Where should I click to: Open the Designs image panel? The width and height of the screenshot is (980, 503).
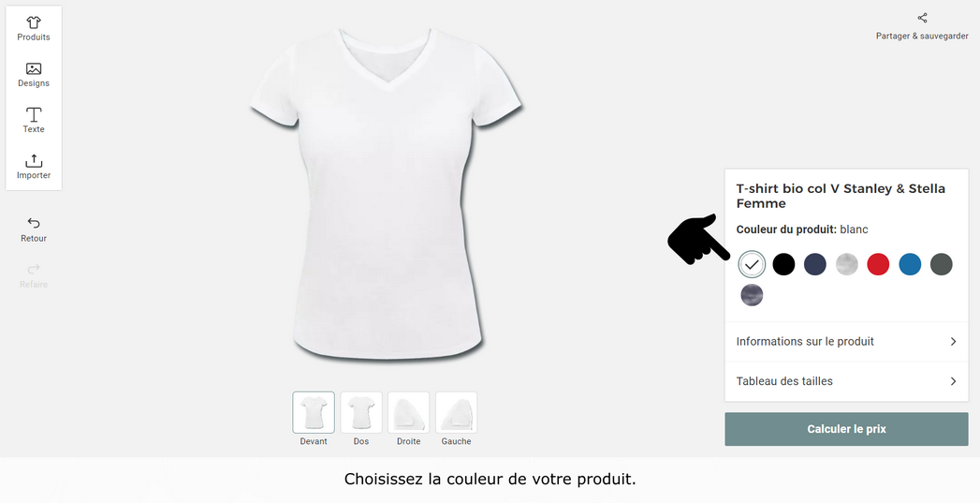[34, 68]
